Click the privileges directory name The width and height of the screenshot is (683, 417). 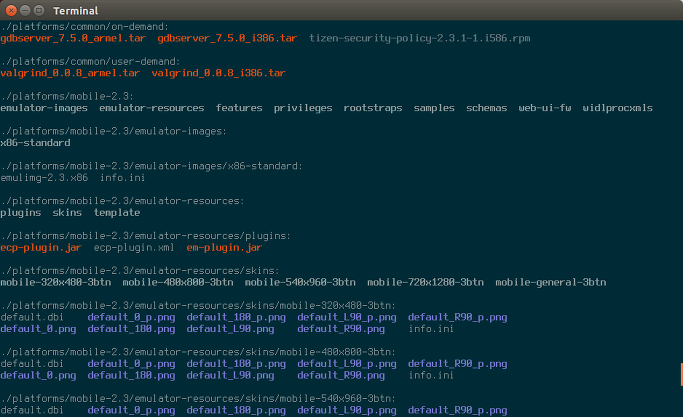click(x=303, y=108)
